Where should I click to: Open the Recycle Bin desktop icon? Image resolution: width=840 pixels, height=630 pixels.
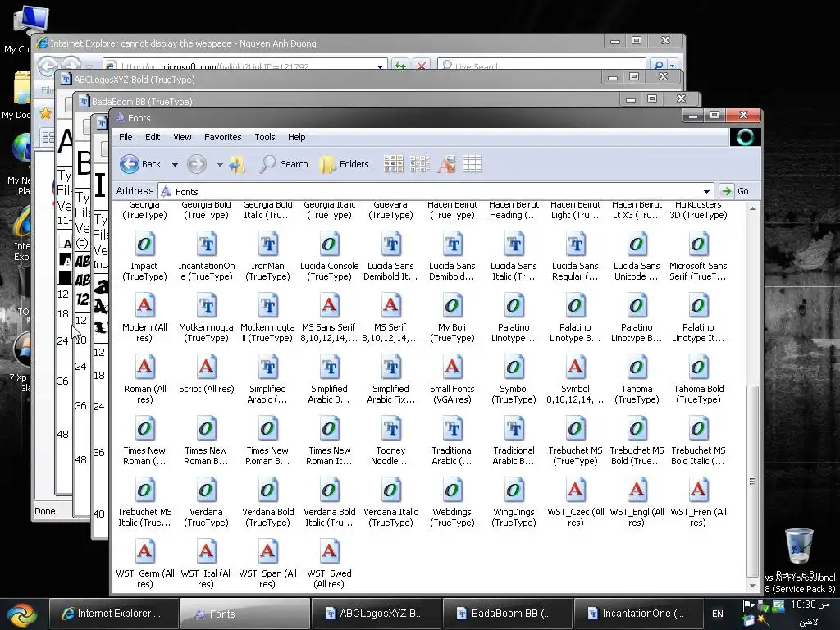[x=799, y=552]
